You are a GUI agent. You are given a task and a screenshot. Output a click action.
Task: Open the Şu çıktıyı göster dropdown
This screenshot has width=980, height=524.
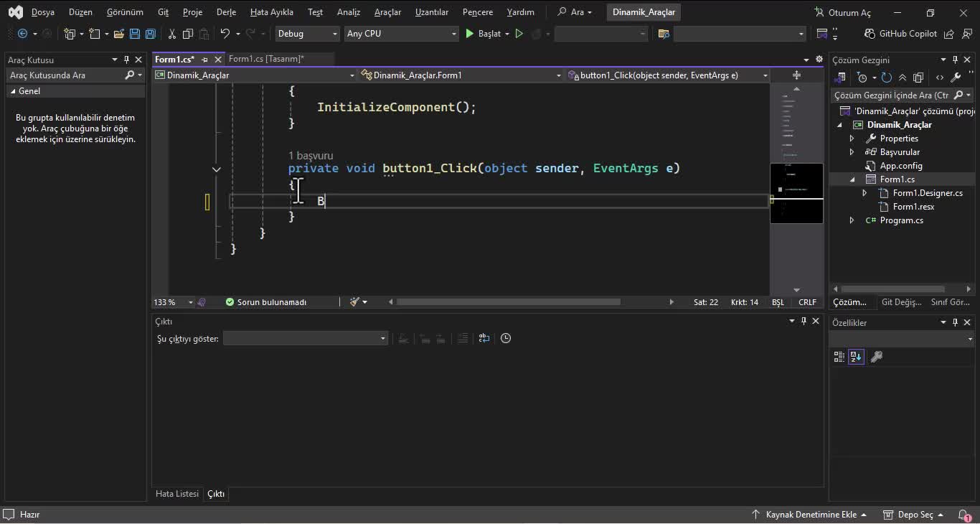pyautogui.click(x=306, y=338)
